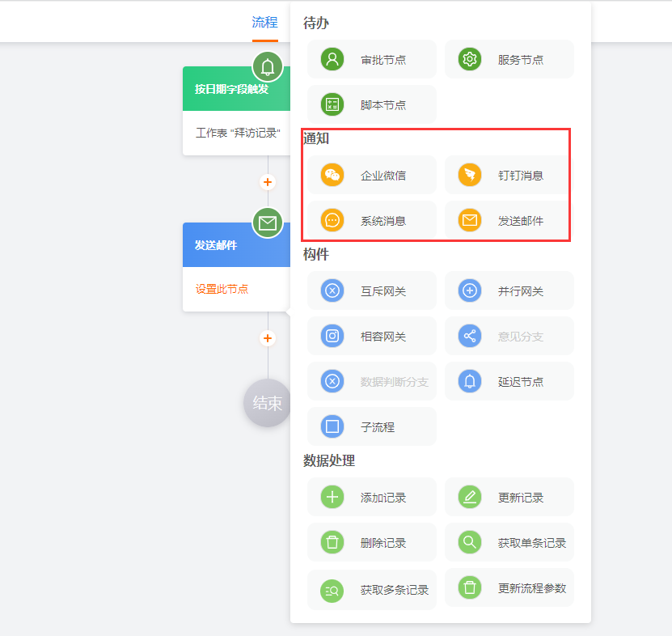
Task: Select the 并行网关 label
Action: pos(521,291)
